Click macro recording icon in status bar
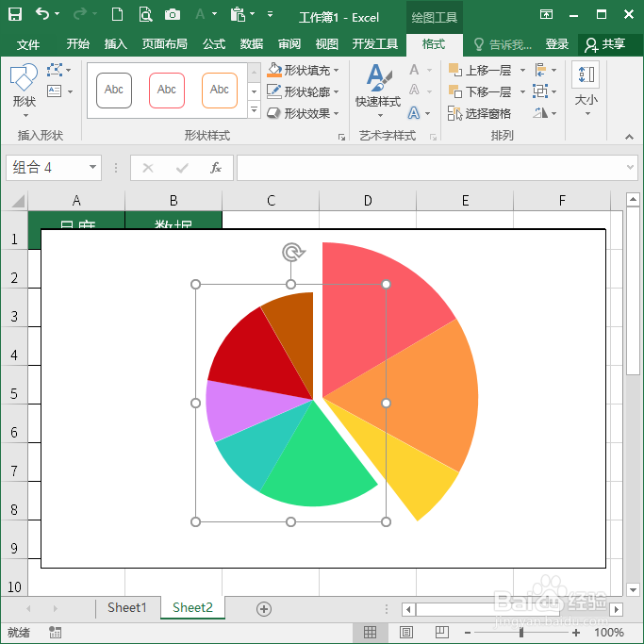 55,633
